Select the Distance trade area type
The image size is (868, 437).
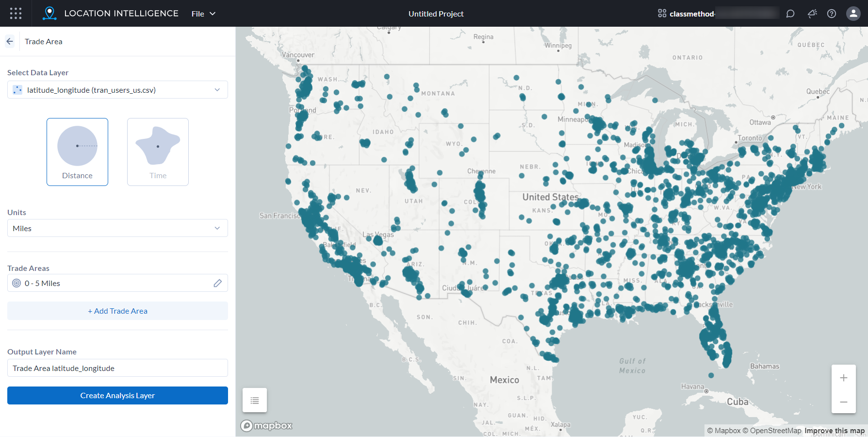click(x=77, y=151)
